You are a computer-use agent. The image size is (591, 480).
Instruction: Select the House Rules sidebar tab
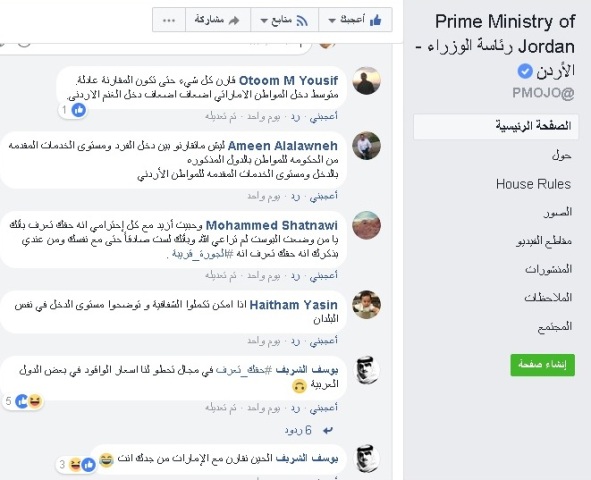pos(533,184)
